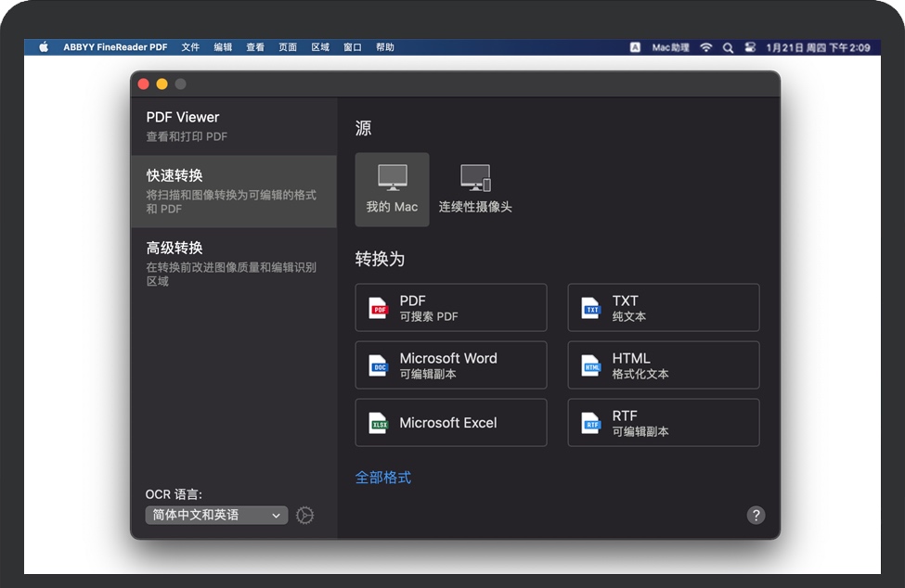Image resolution: width=905 pixels, height=588 pixels.
Task: Open the 帮助 menu
Action: (x=384, y=47)
